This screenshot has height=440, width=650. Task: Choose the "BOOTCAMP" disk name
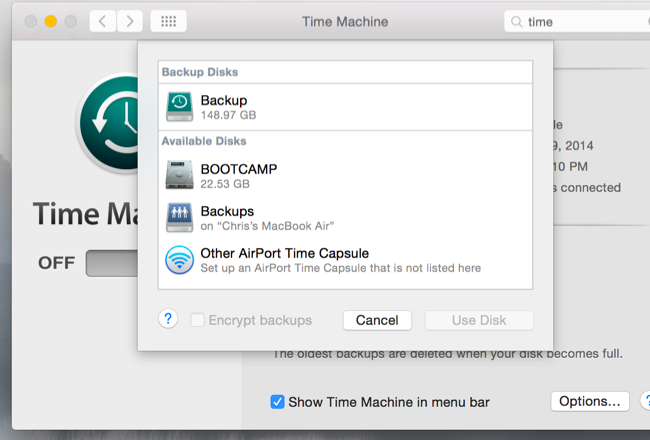(x=239, y=169)
